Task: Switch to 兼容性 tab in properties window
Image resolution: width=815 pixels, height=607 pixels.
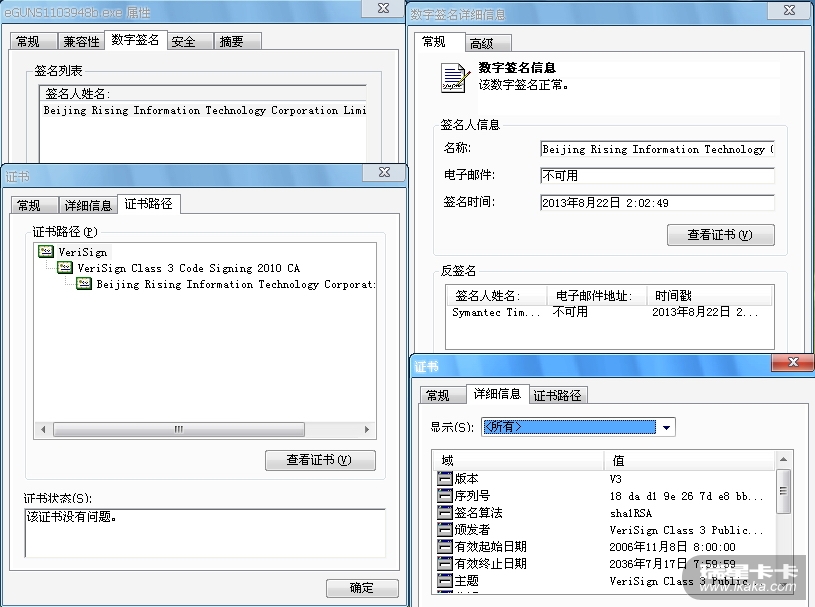Action: [81, 42]
